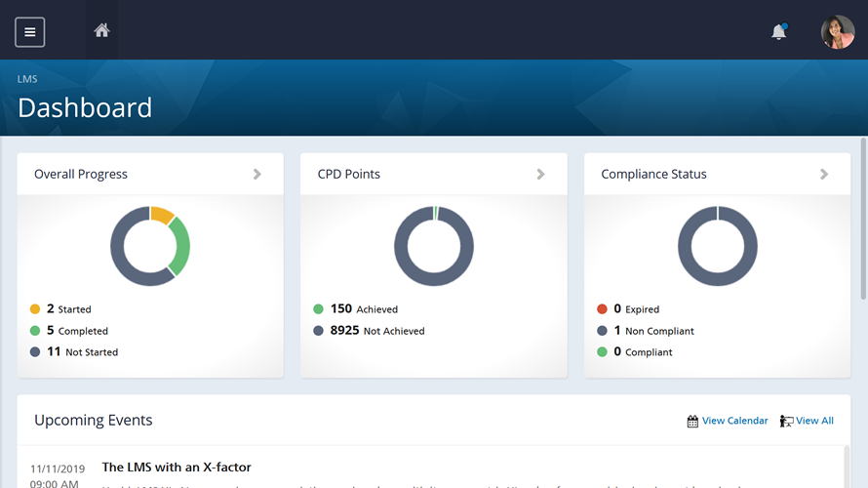Image resolution: width=868 pixels, height=488 pixels.
Task: Click the green Completed legend dot
Action: (x=35, y=331)
